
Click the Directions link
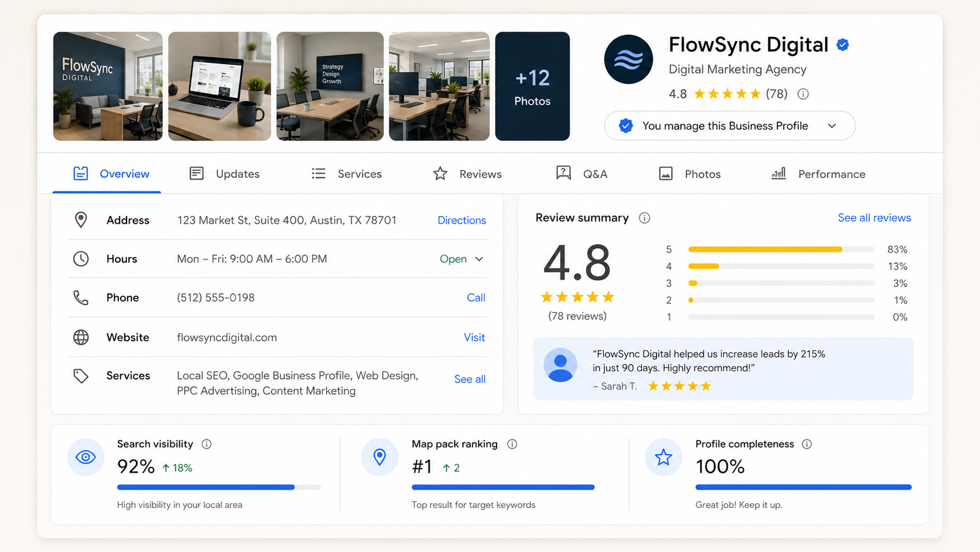coord(462,221)
